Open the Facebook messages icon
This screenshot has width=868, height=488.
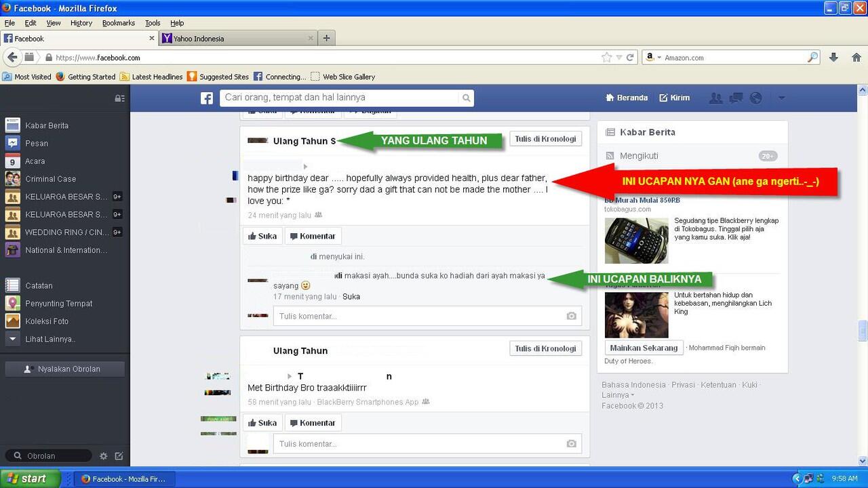tap(736, 98)
